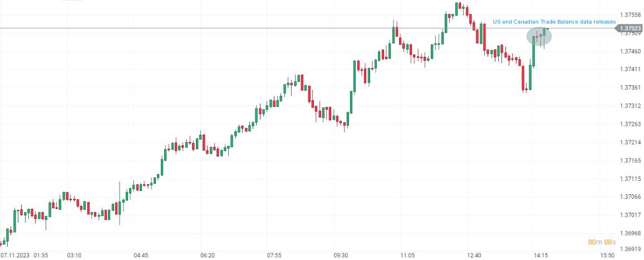
Task: Click the 1.37017 price axis label
Action: 631,215
